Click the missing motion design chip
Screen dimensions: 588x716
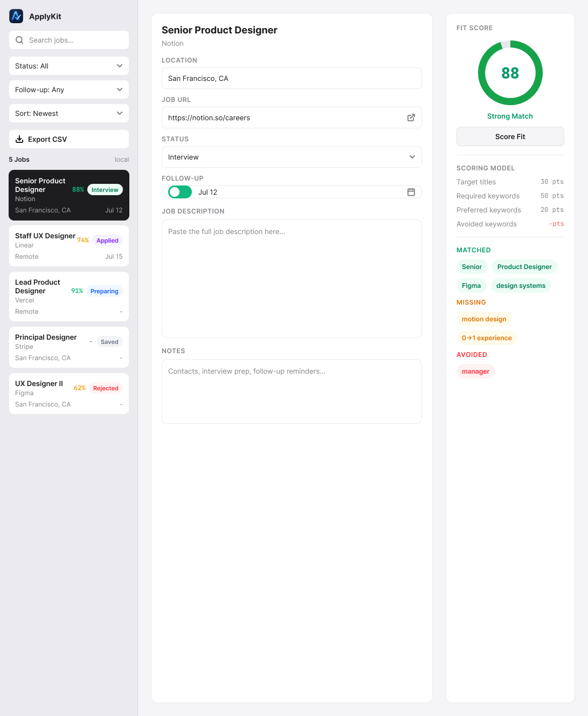[x=484, y=319]
